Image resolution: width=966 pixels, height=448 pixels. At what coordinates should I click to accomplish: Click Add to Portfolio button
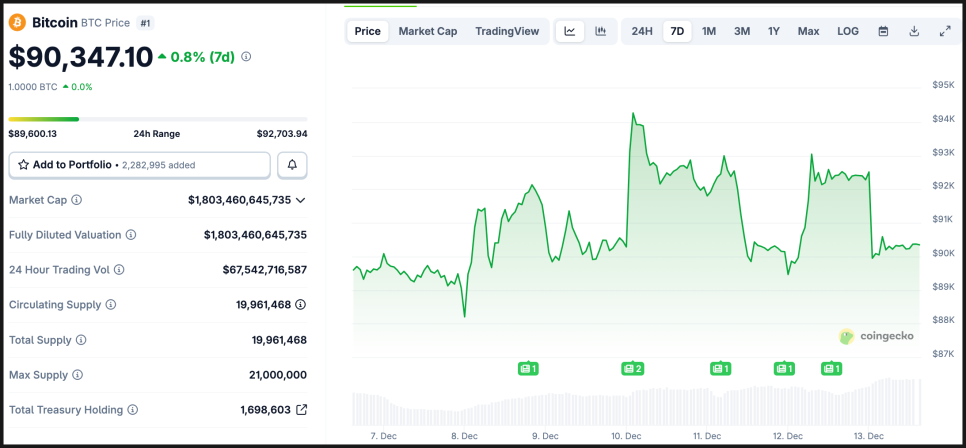(x=140, y=165)
